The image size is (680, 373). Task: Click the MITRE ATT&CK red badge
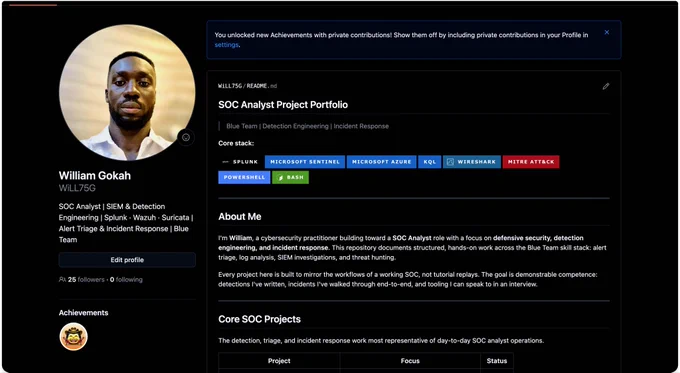click(531, 162)
